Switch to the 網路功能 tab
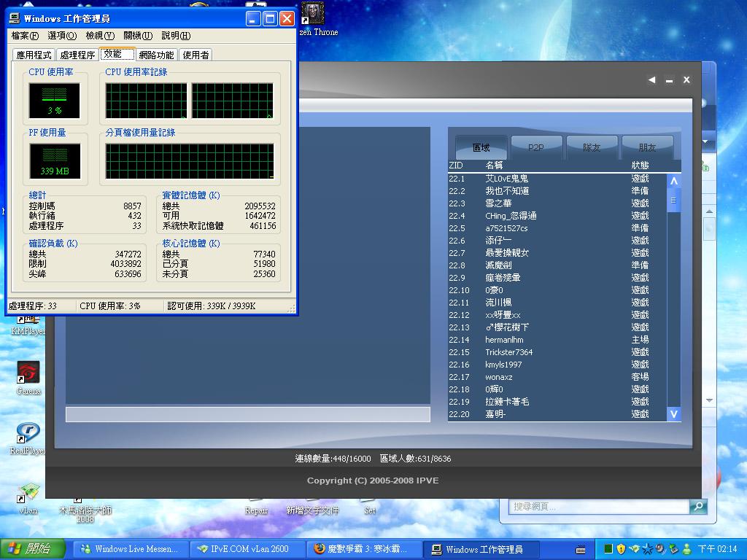This screenshot has height=560, width=747. pyautogui.click(x=156, y=55)
